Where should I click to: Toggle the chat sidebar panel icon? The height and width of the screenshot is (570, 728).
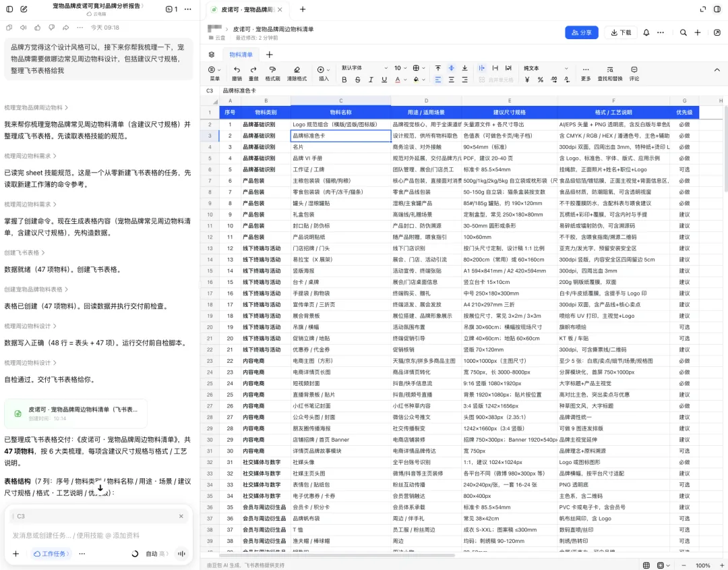pos(9,9)
